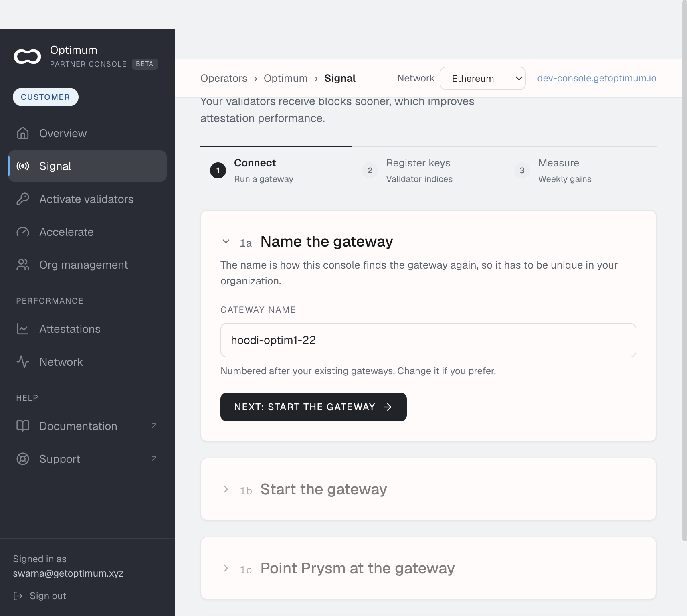
Task: Click the Attestations chart icon
Action: pos(23,329)
